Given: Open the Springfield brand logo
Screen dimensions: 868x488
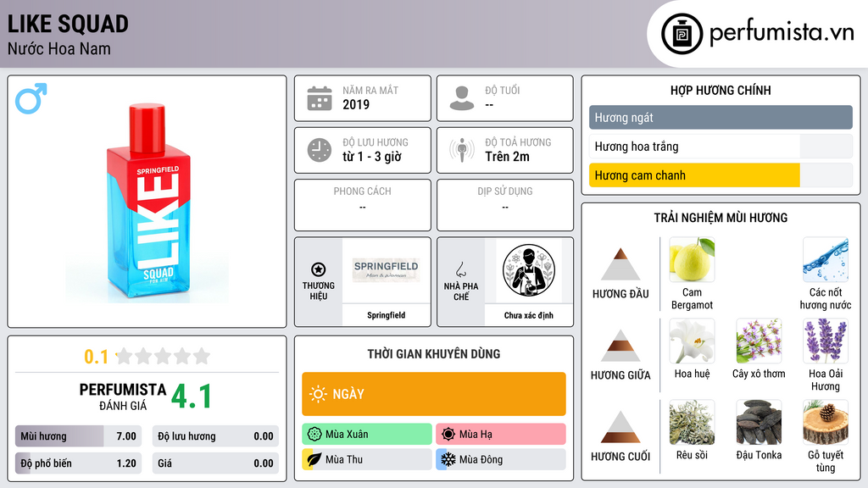Looking at the screenshot, I should coord(386,270).
